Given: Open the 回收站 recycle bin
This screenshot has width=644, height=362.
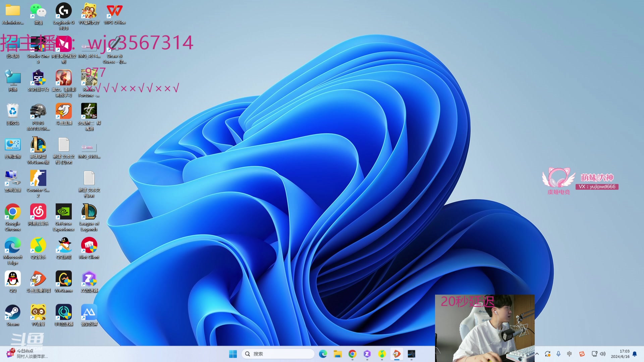Looking at the screenshot, I should tap(13, 114).
